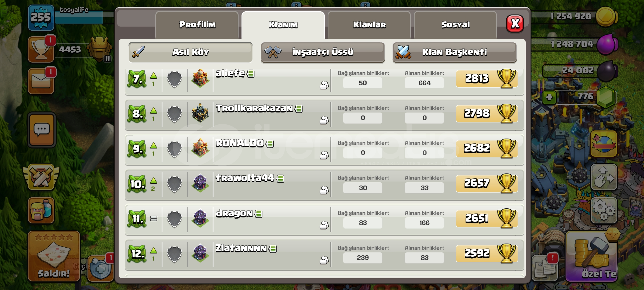Open the mail inbox envelope icon
644x290 pixels.
point(41,81)
